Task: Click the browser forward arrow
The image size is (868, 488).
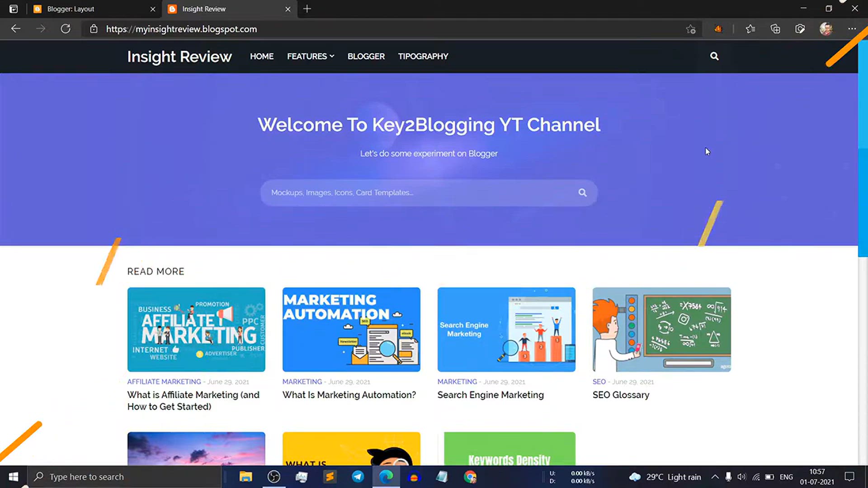Action: tap(41, 29)
